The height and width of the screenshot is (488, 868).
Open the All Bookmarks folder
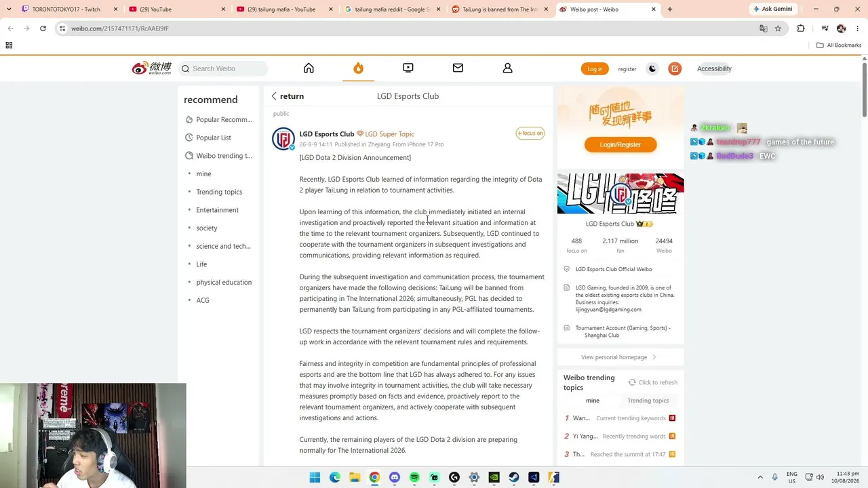[839, 45]
